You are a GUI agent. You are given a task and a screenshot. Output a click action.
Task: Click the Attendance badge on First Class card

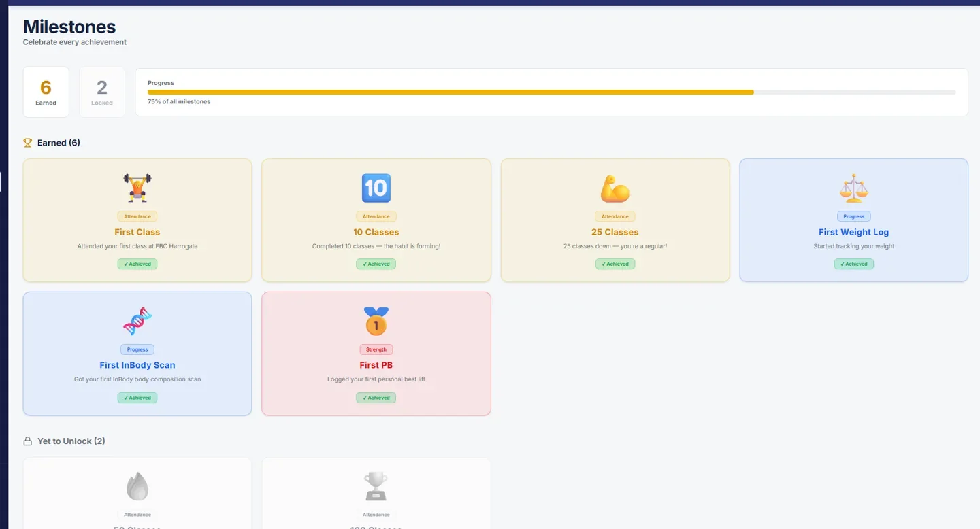(137, 216)
